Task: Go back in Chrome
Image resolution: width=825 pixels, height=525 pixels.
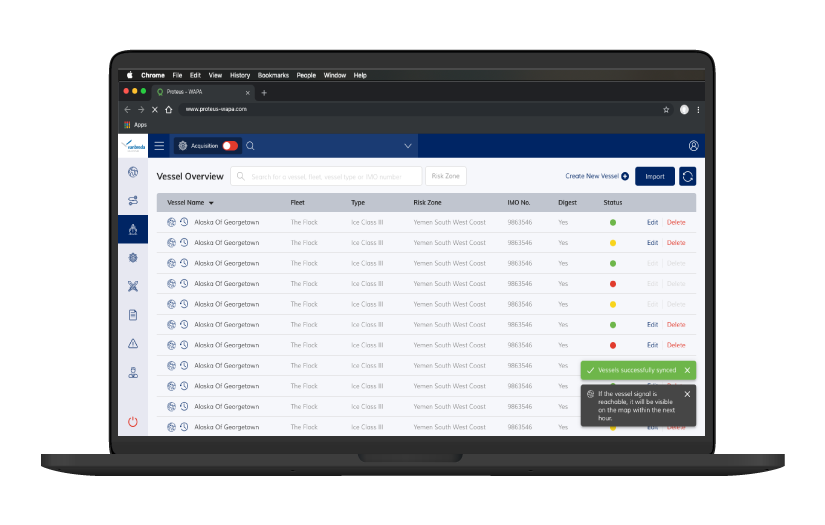Action: click(x=127, y=109)
